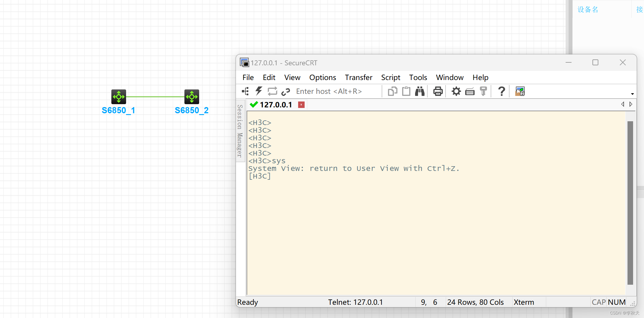Click the terminal vertical scrollbar
644x318 pixels.
630,203
